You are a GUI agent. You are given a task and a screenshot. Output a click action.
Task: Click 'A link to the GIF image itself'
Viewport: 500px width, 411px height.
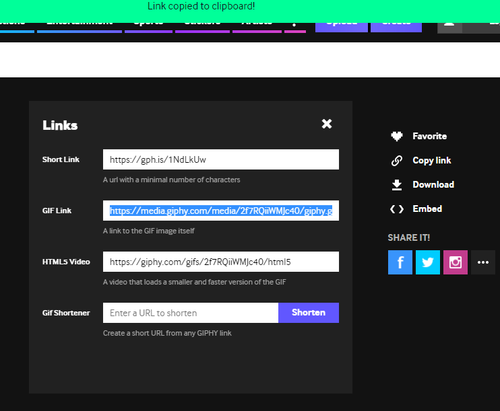(149, 231)
